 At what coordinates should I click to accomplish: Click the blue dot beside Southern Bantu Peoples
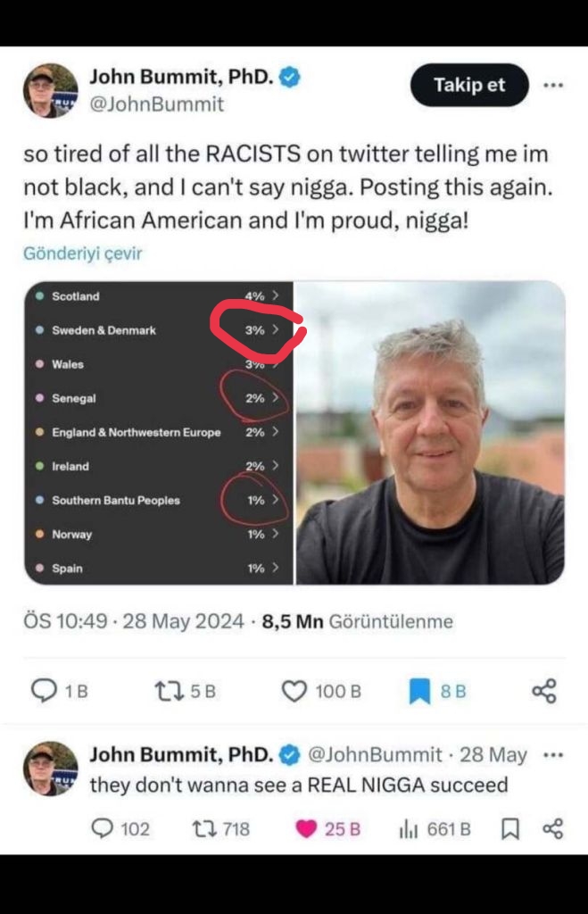pyautogui.click(x=39, y=500)
